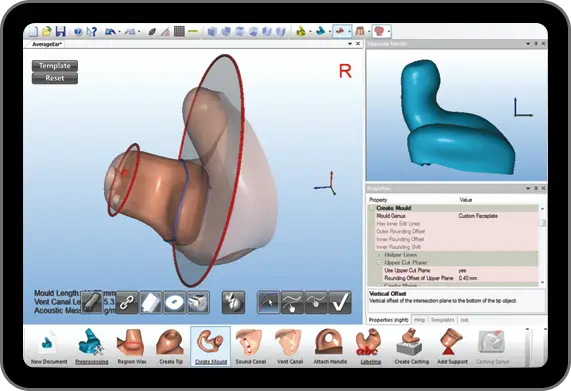Click the highlighted red mould toolbar icon
The height and width of the screenshot is (391, 571).
340,31
